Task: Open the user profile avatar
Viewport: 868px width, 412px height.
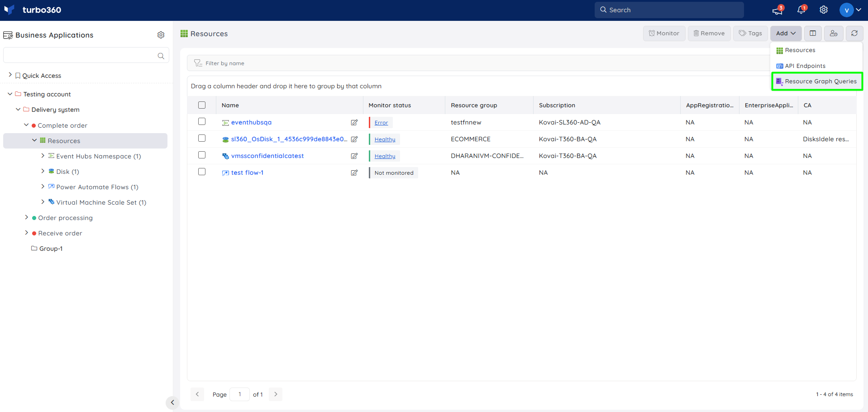Action: point(846,10)
